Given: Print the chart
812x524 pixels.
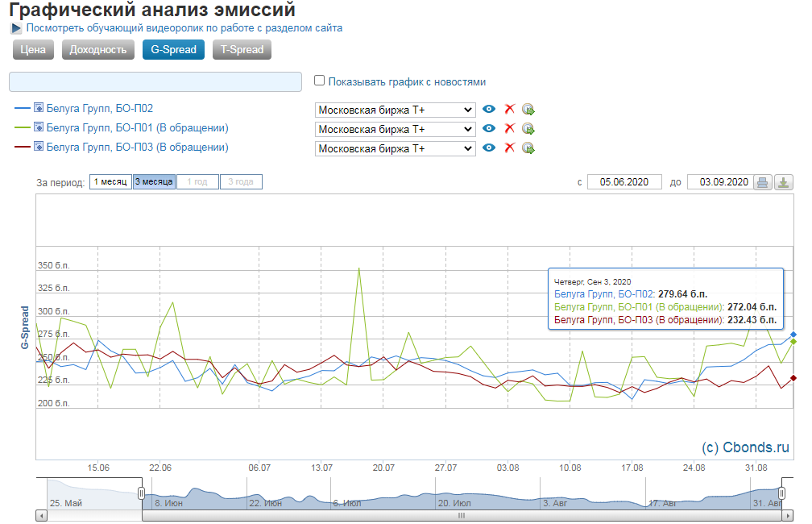Looking at the screenshot, I should point(762,182).
